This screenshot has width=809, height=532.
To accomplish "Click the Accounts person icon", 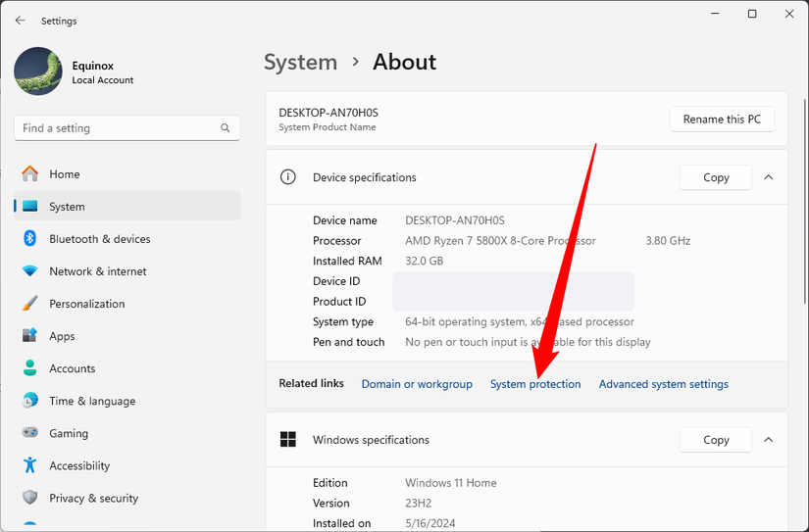I will 30,368.
